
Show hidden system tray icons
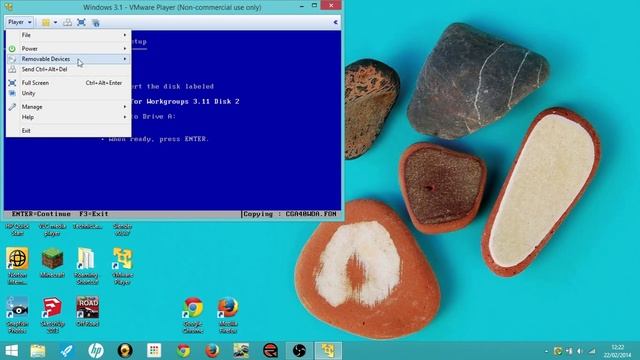(x=546, y=351)
